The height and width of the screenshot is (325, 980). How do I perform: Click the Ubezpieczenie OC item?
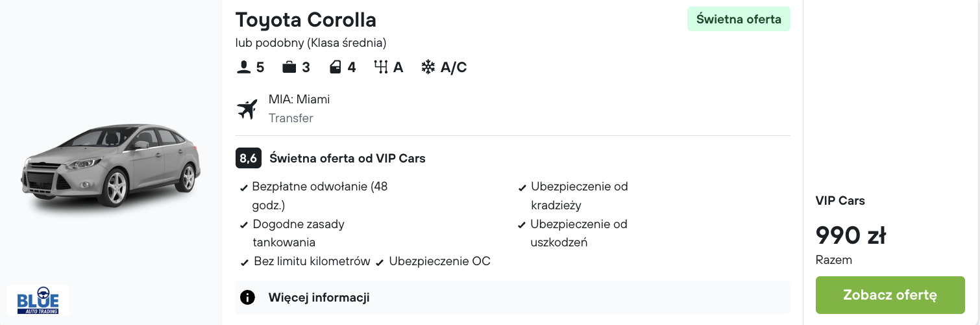click(x=439, y=261)
